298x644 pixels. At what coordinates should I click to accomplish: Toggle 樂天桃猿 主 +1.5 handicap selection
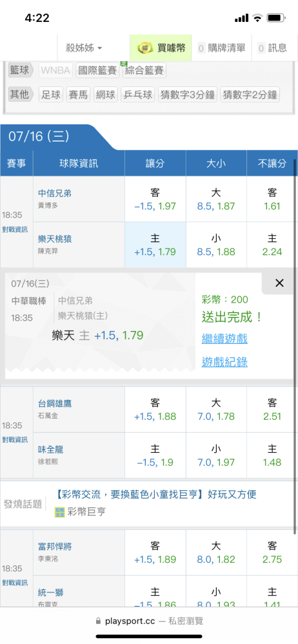tap(155, 245)
